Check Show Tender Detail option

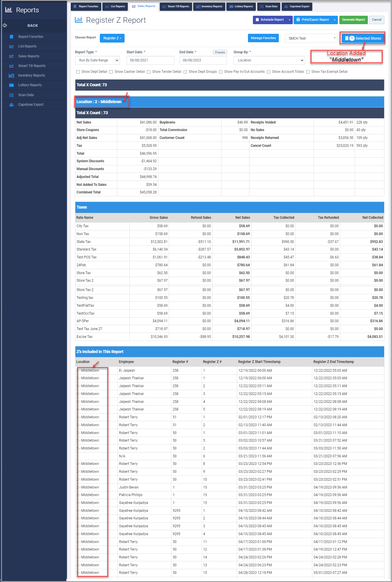(x=149, y=72)
